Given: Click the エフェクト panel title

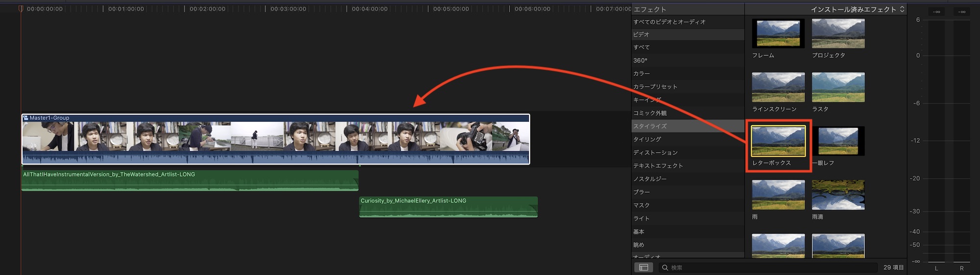Looking at the screenshot, I should (x=650, y=9).
